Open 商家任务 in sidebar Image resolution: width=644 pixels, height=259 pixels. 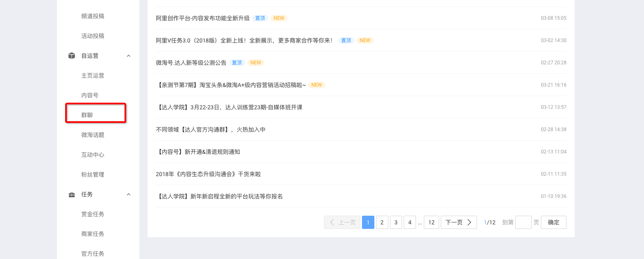[93, 234]
